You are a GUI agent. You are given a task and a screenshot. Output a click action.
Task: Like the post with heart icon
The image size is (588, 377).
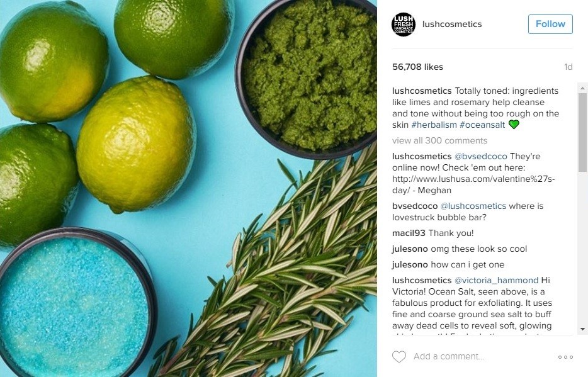pyautogui.click(x=399, y=356)
